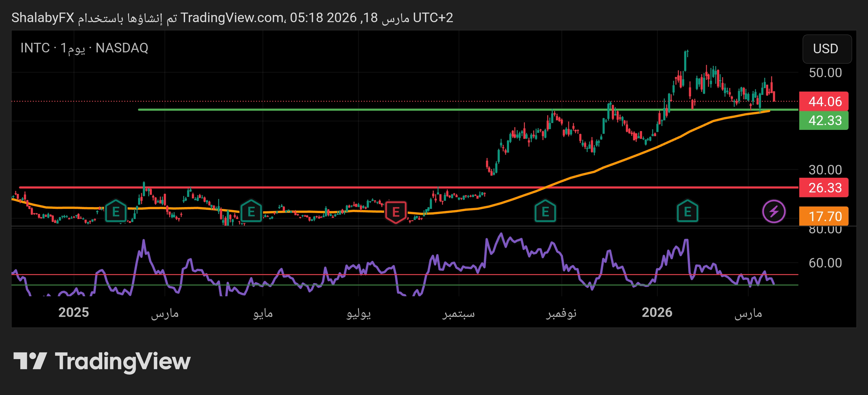
Task: Click the first green earnings E marker
Action: tap(116, 212)
